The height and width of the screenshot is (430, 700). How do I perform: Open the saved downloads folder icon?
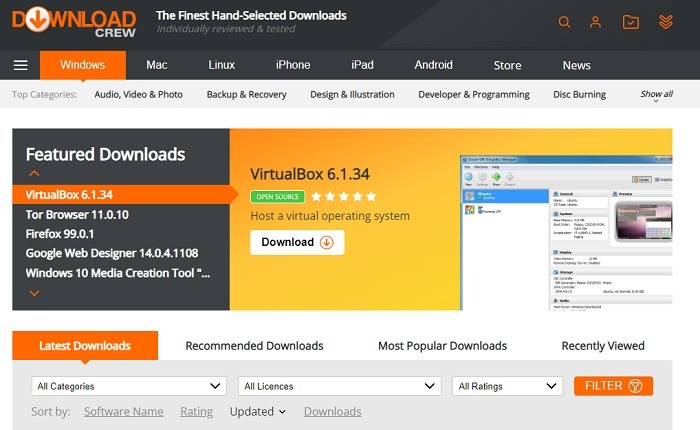tap(631, 22)
